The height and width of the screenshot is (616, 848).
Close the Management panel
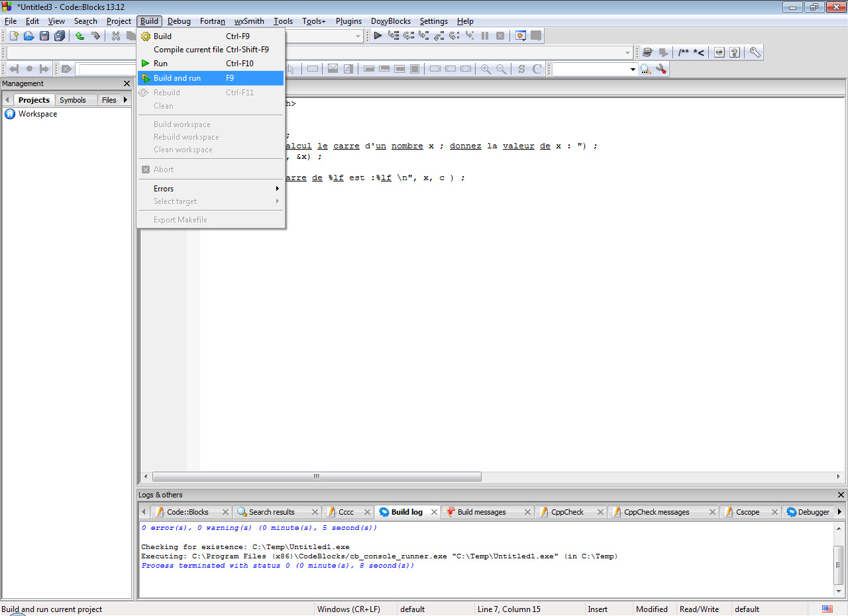[x=127, y=83]
